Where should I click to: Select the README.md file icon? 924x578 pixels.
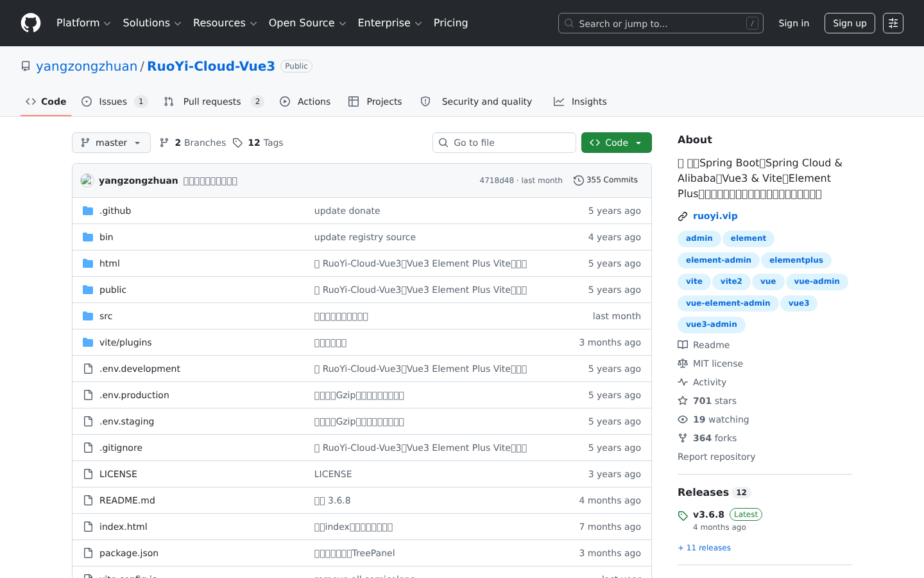click(88, 500)
